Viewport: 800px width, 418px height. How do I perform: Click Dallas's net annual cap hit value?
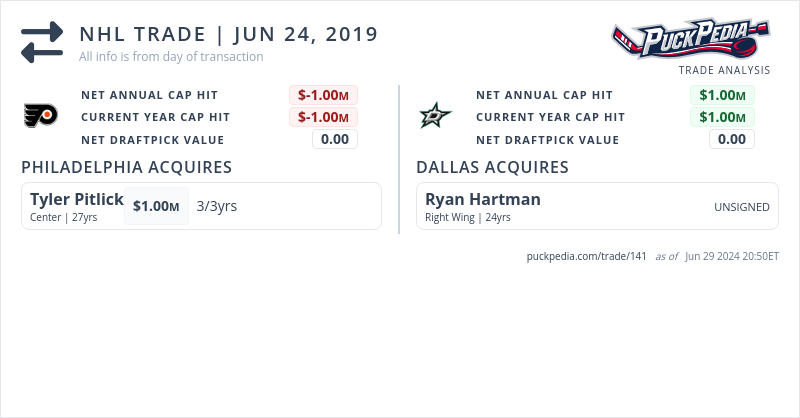point(722,95)
